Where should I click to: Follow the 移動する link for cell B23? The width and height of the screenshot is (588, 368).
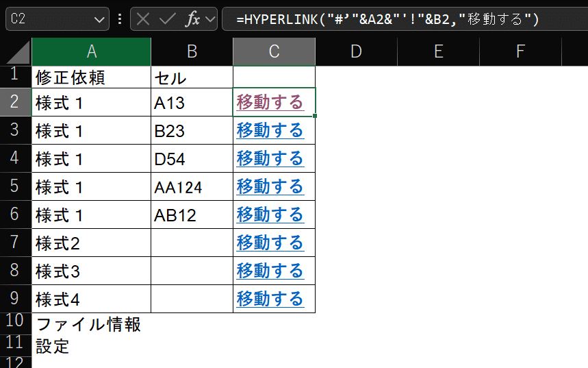click(x=270, y=130)
